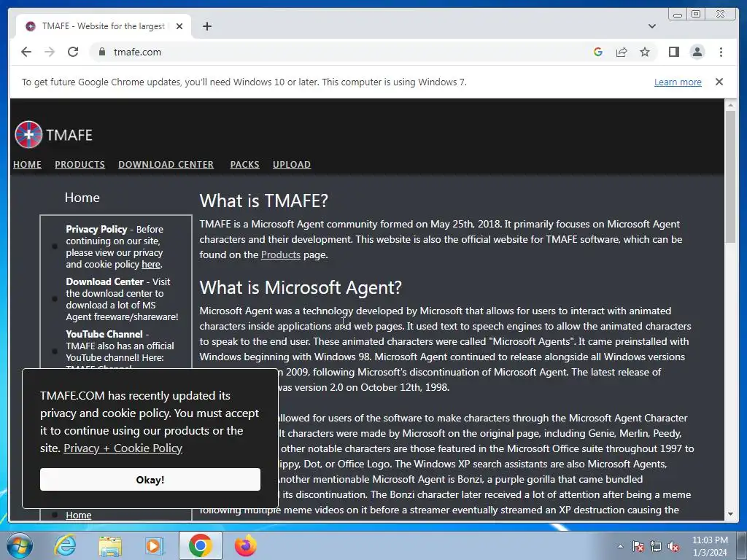The width and height of the screenshot is (747, 560).
Task: Click the browser forward arrow
Action: [50, 52]
